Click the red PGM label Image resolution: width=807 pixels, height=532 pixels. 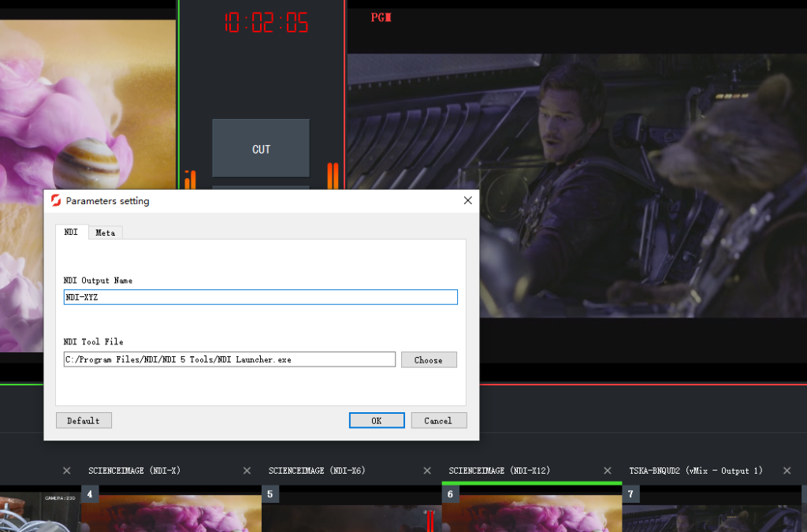[x=381, y=17]
